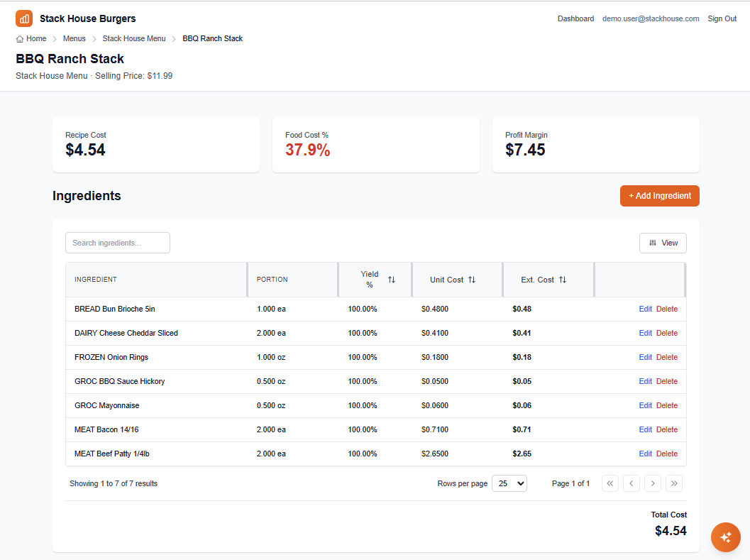Open the AI assistant sparkle button

coord(725,537)
